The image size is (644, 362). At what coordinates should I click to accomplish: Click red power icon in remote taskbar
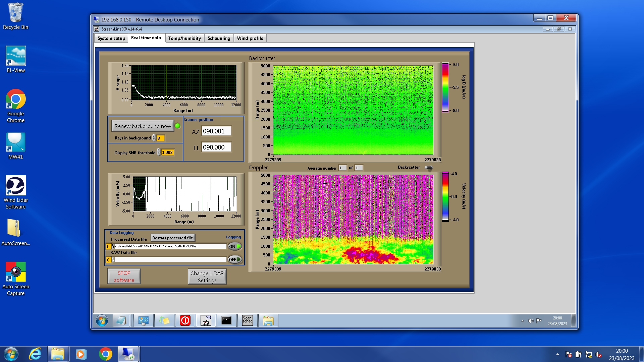tap(185, 321)
